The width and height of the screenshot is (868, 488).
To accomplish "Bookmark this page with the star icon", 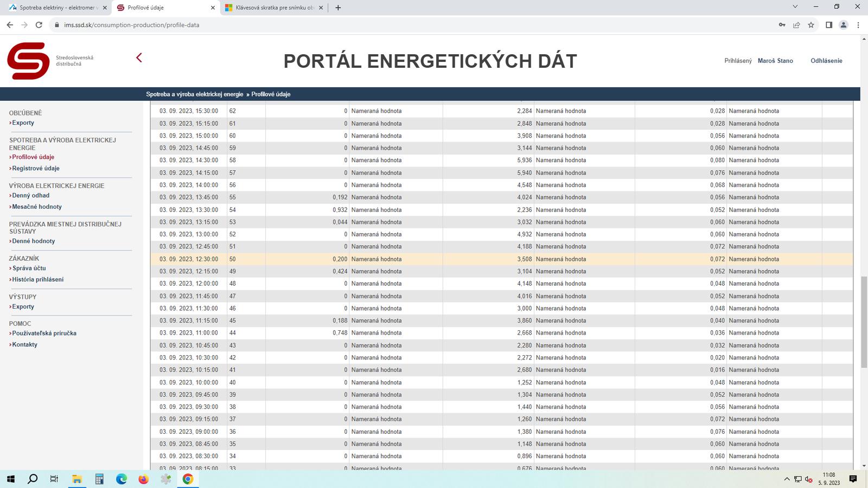I will [811, 25].
